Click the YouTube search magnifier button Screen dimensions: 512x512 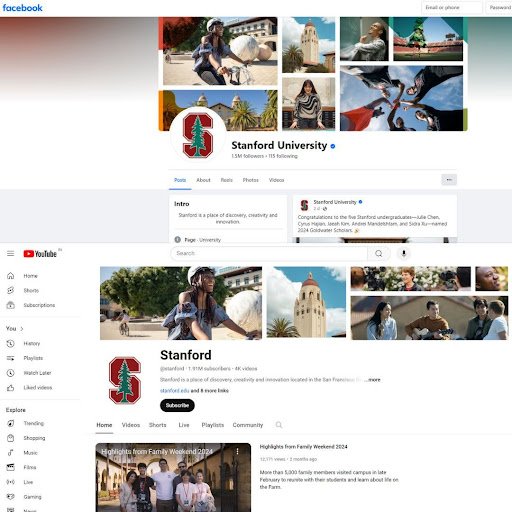pyautogui.click(x=379, y=254)
